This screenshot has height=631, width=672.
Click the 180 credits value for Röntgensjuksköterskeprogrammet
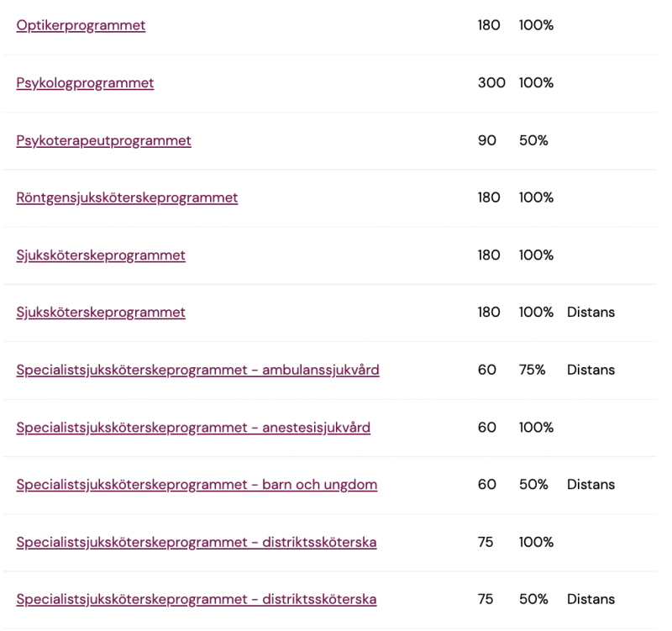[x=489, y=197]
